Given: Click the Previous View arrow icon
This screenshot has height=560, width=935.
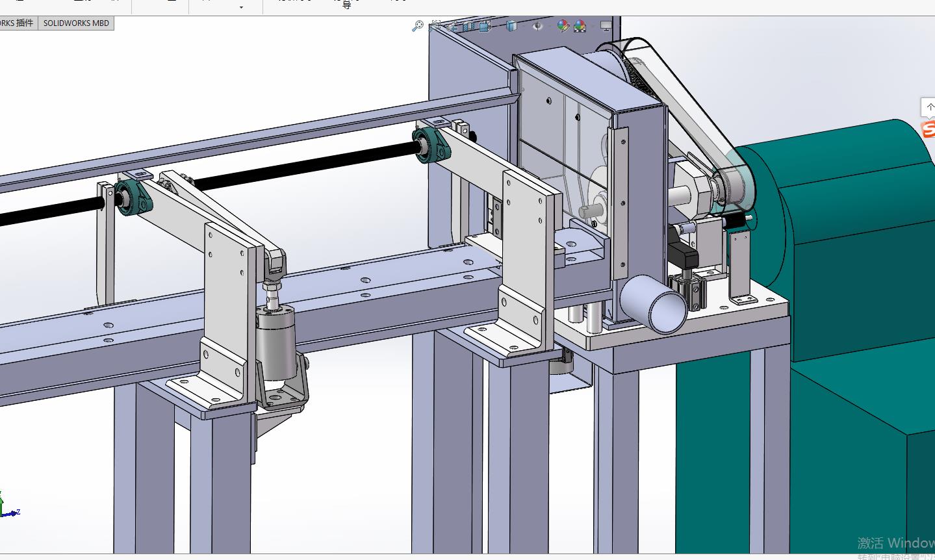Looking at the screenshot, I should (x=453, y=25).
